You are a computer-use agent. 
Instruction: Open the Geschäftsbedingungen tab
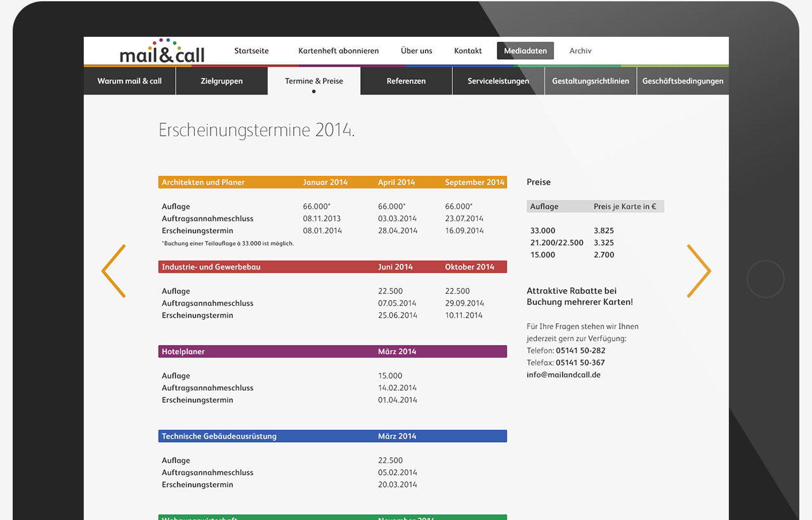click(x=683, y=81)
